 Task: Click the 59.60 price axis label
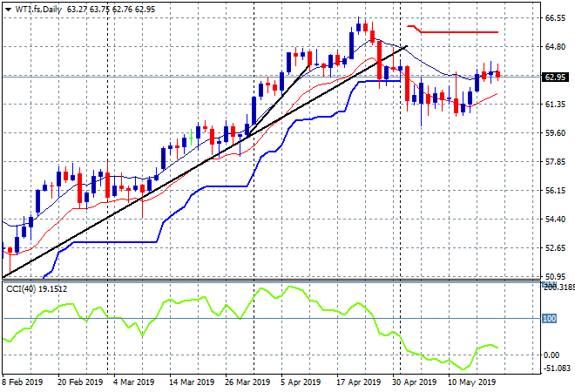click(555, 133)
